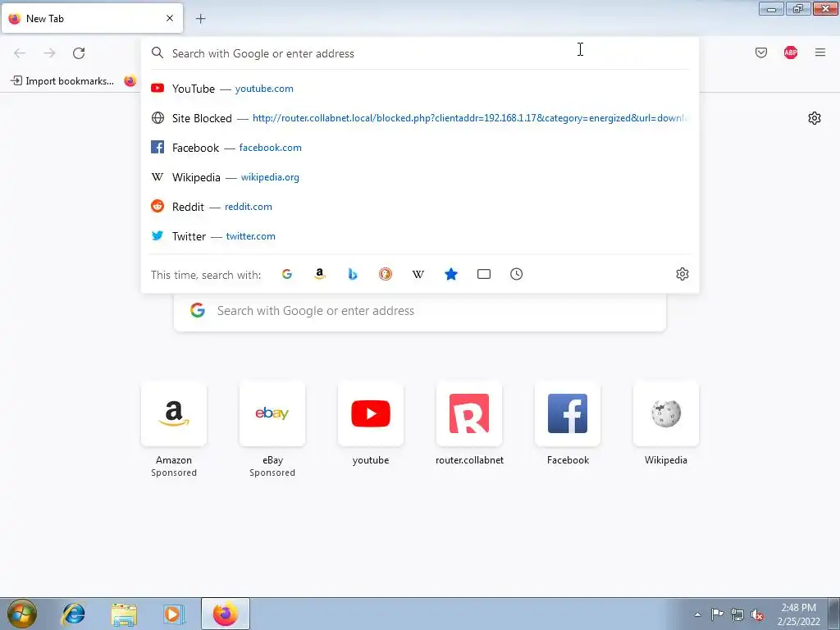Open a new tab with the plus button
Image resolution: width=840 pixels, height=630 pixels.
(x=200, y=19)
